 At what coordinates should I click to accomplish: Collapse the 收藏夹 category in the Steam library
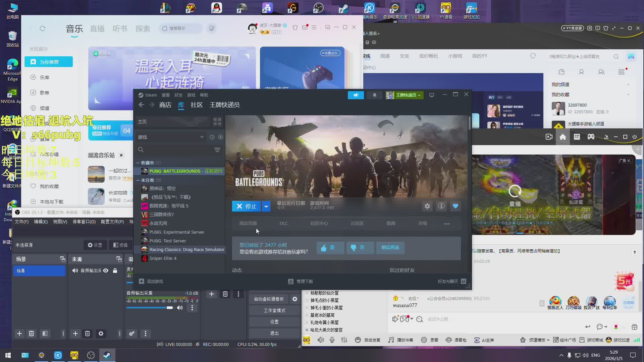pos(138,163)
